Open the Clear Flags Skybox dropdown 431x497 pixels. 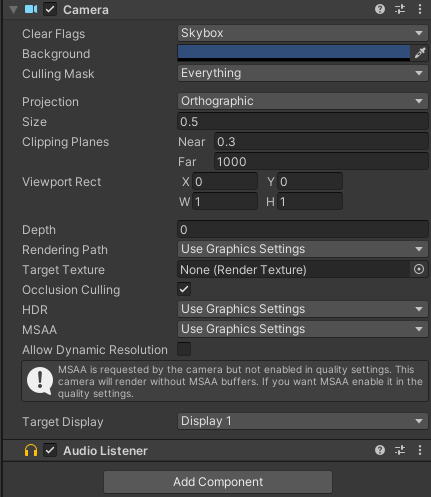[x=303, y=33]
